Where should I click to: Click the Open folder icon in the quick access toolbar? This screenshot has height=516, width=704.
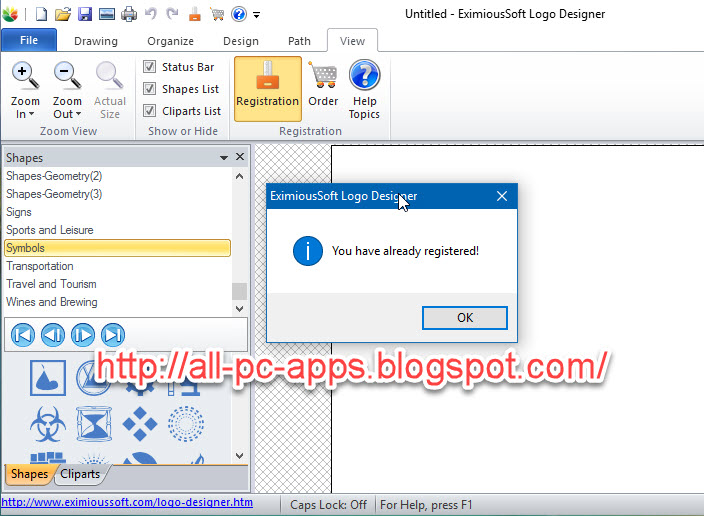pos(63,14)
